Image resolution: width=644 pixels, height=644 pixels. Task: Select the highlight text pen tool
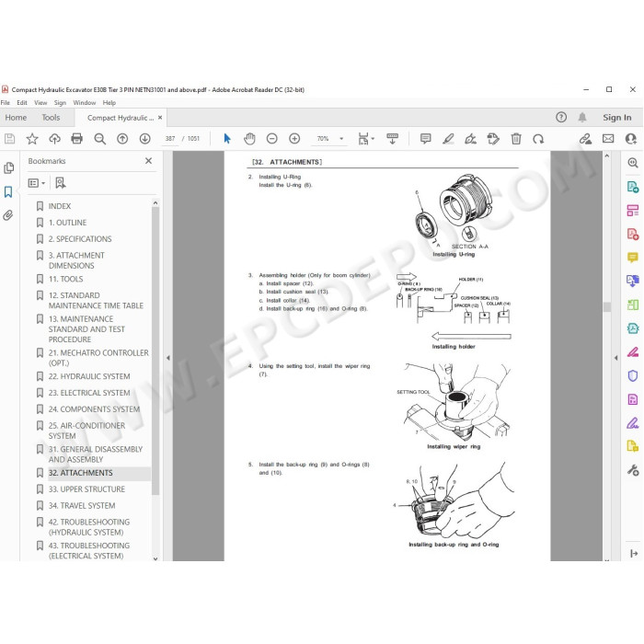(448, 139)
